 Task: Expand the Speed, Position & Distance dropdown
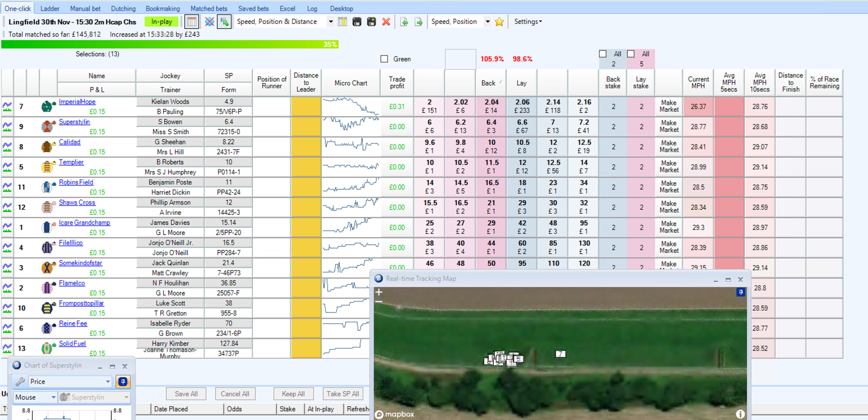pos(330,22)
